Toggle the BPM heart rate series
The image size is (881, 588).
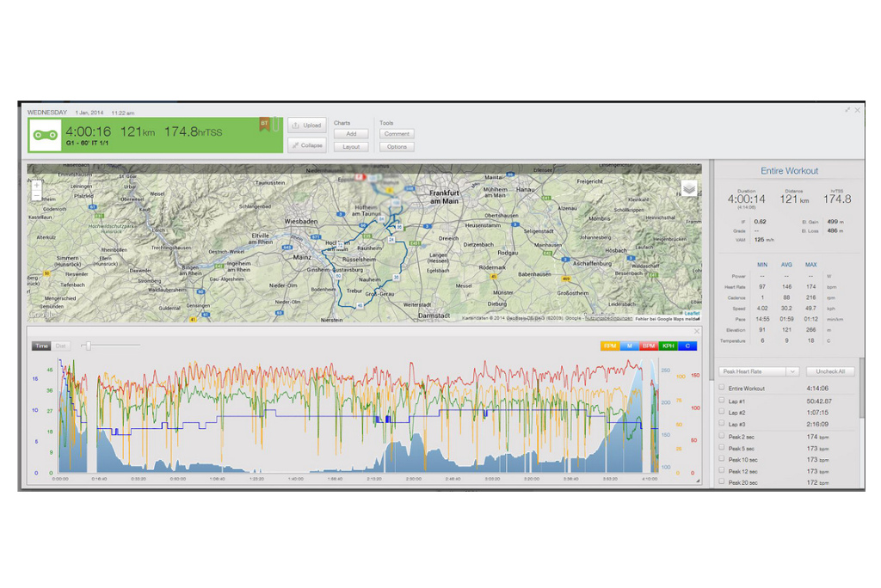click(x=649, y=346)
